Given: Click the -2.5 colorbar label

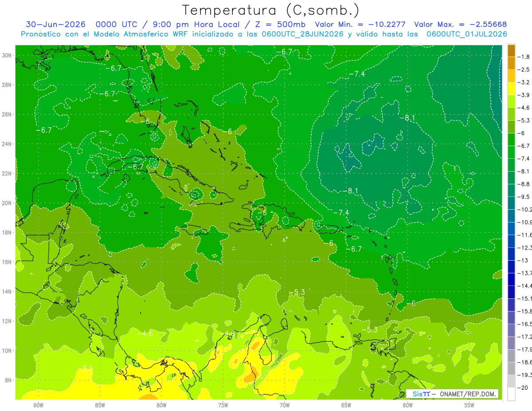Looking at the screenshot, I should (x=524, y=70).
